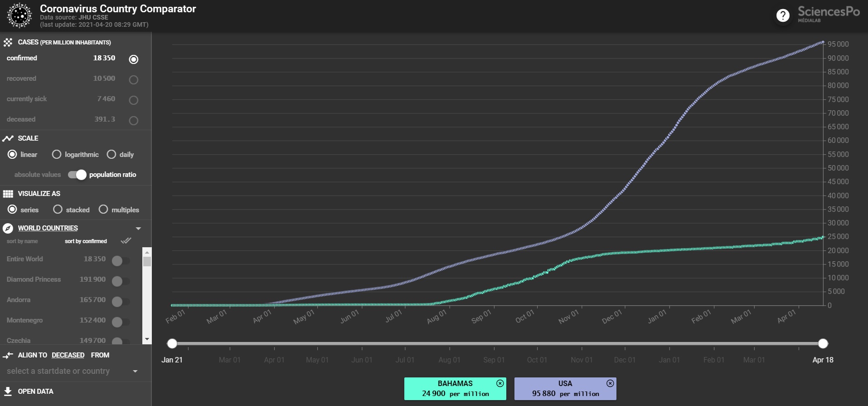Click the OPEN DATA link

[x=35, y=391]
